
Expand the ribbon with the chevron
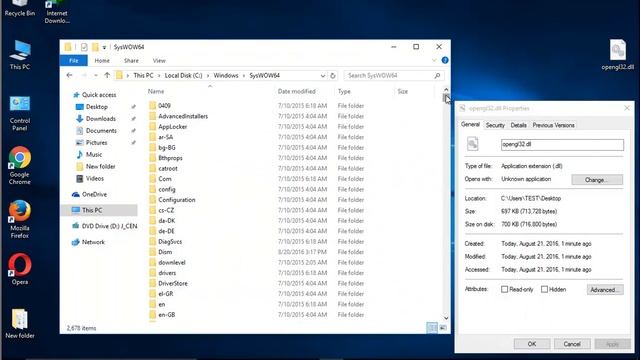[434, 60]
